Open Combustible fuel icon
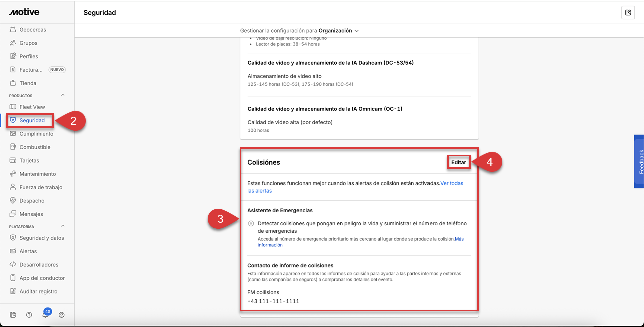 click(13, 147)
